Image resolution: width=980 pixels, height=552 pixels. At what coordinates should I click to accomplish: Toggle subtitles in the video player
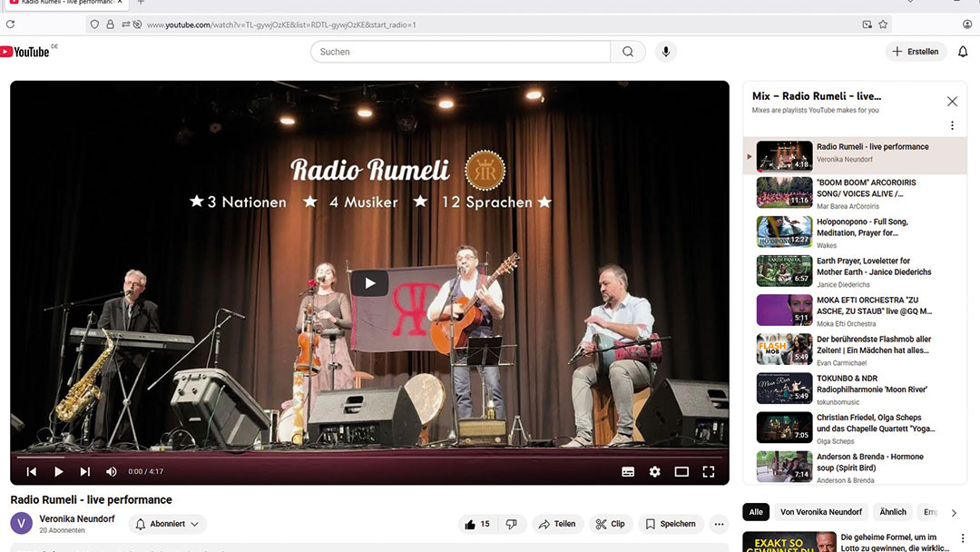coord(628,472)
